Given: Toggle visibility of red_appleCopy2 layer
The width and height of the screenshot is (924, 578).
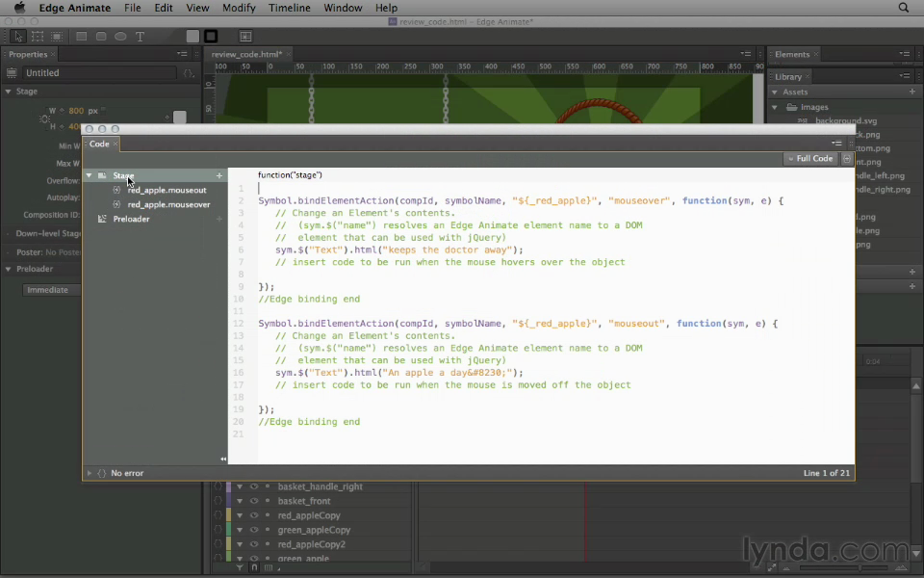Looking at the screenshot, I should coord(254,544).
